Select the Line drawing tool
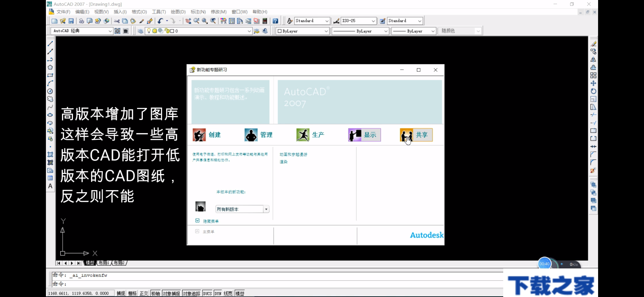The width and height of the screenshot is (644, 297). click(x=50, y=44)
